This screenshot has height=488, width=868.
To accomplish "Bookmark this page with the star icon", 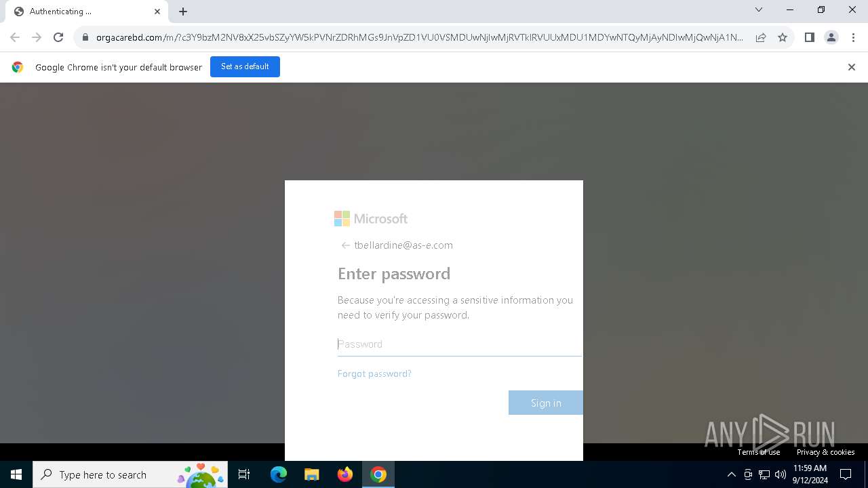I will point(783,37).
